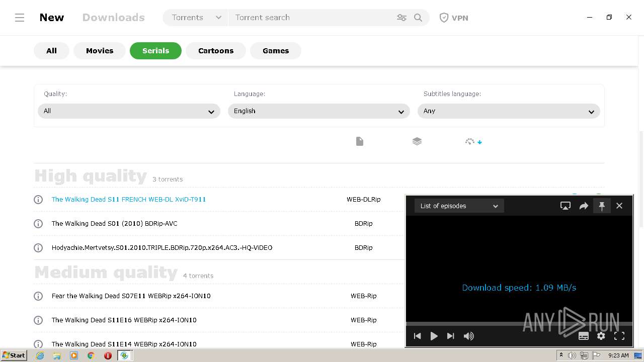This screenshot has height=362, width=644.
Task: Show info for Walking Dead S11E16
Action: [38, 320]
